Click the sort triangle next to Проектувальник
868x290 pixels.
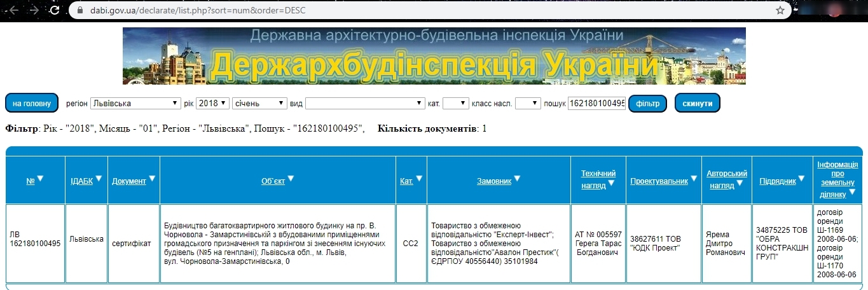pos(694,179)
